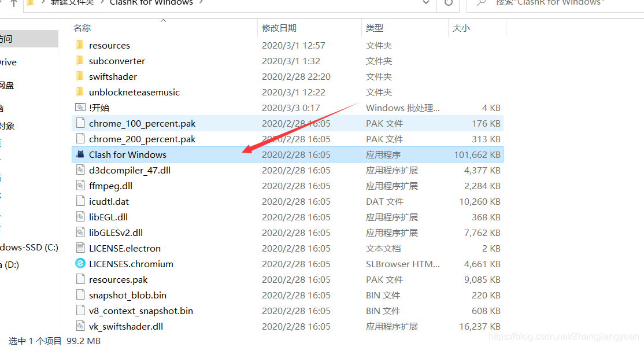Click the libGLESv2.dll file icon
Image resolution: width=644 pixels, height=347 pixels.
(80, 232)
